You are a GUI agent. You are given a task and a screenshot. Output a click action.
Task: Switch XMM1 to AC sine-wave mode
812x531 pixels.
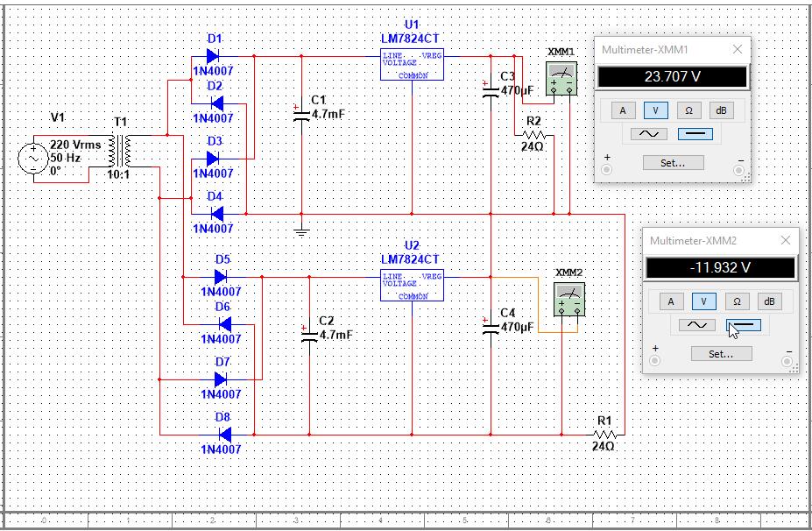(x=648, y=134)
